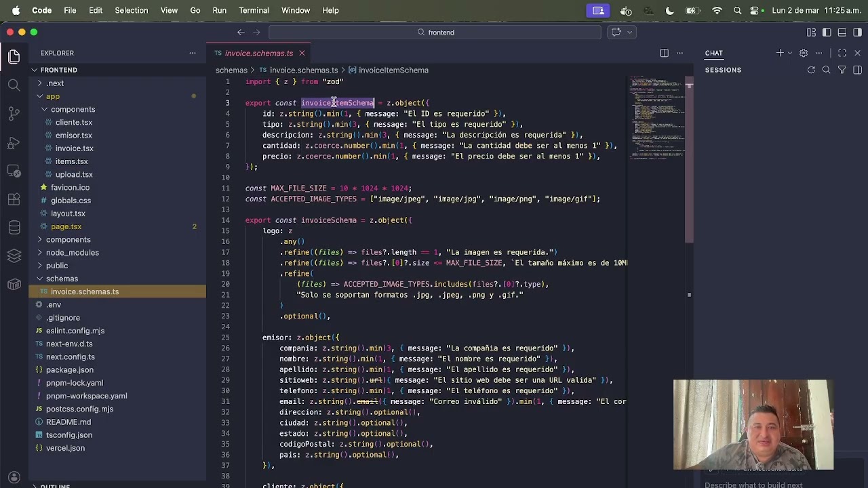The width and height of the screenshot is (868, 488).
Task: Click invoiceItemSchema in the breadcrumb
Action: [x=393, y=70]
